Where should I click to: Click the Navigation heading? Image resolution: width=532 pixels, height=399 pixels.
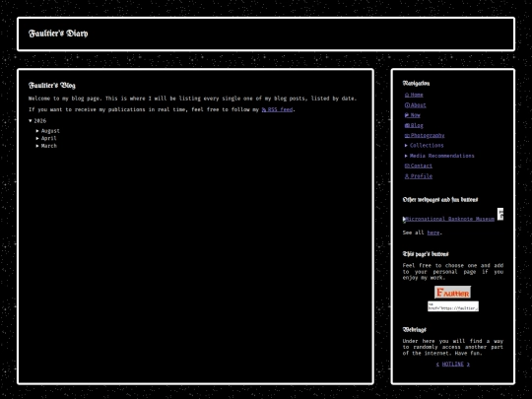pyautogui.click(x=416, y=84)
